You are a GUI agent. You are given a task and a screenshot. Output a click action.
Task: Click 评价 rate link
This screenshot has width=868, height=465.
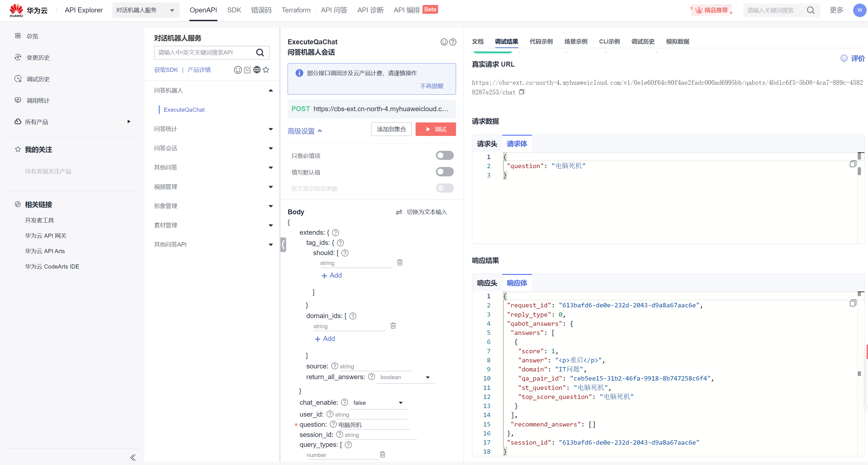pos(853,58)
